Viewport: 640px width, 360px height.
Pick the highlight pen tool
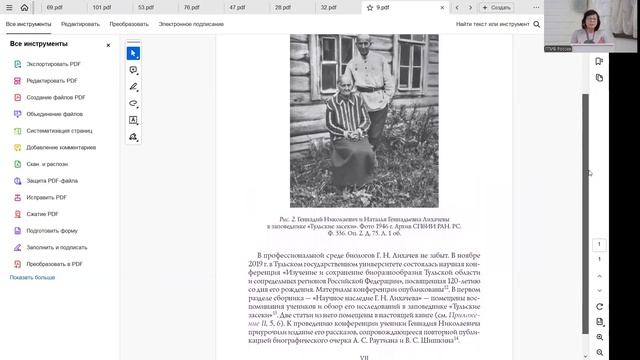pyautogui.click(x=133, y=87)
